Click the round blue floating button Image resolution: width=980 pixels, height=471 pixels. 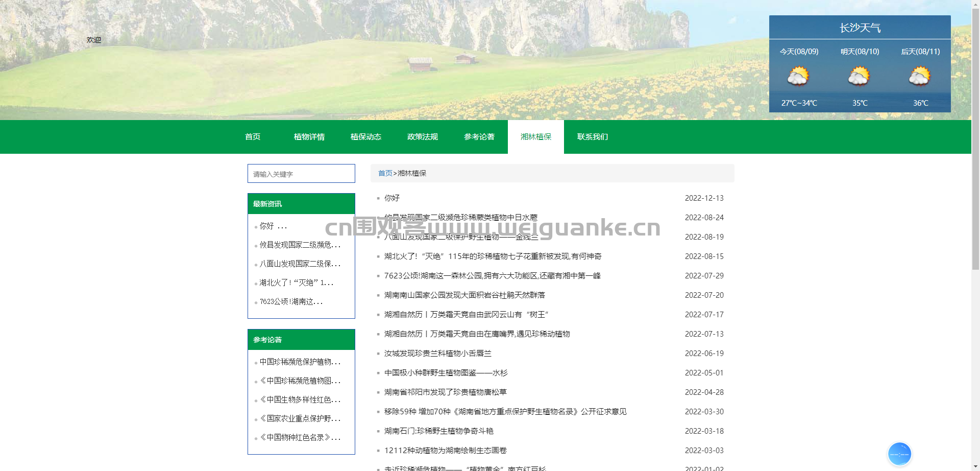point(899,454)
